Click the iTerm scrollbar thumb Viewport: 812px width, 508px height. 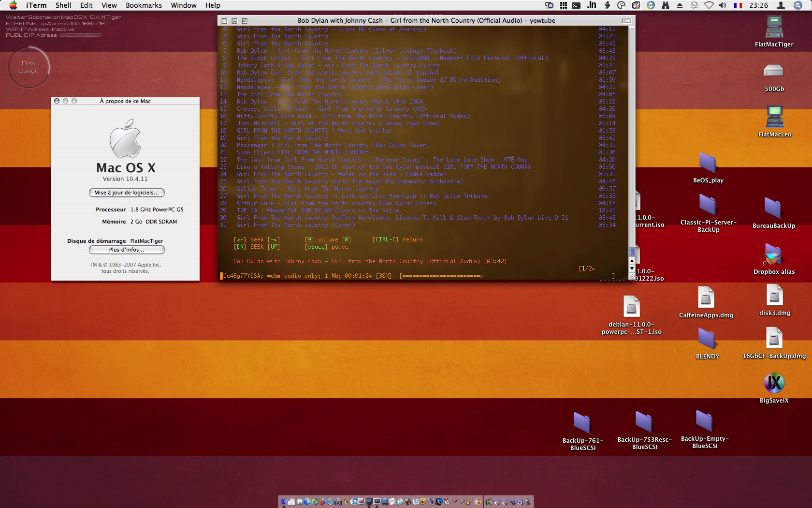[632, 252]
